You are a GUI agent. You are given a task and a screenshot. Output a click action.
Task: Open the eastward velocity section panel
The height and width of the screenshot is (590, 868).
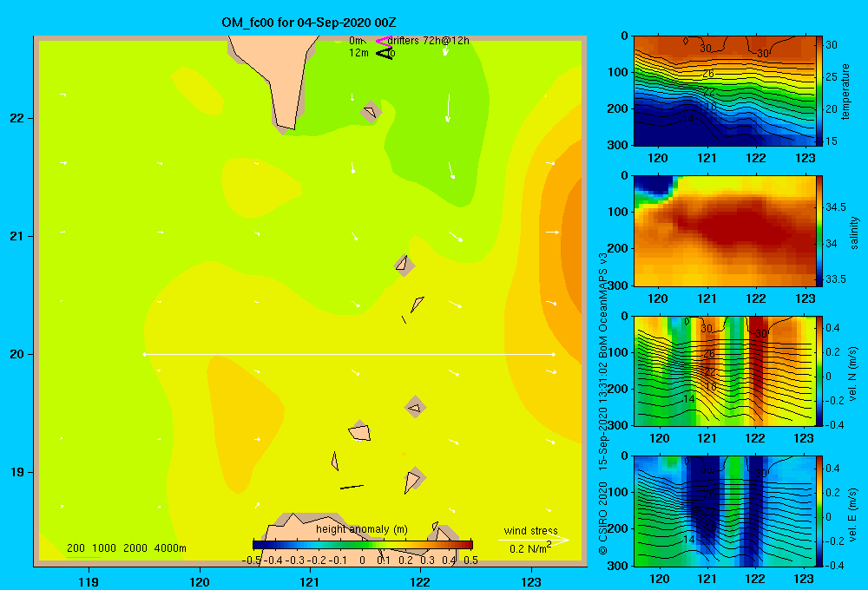(724, 511)
